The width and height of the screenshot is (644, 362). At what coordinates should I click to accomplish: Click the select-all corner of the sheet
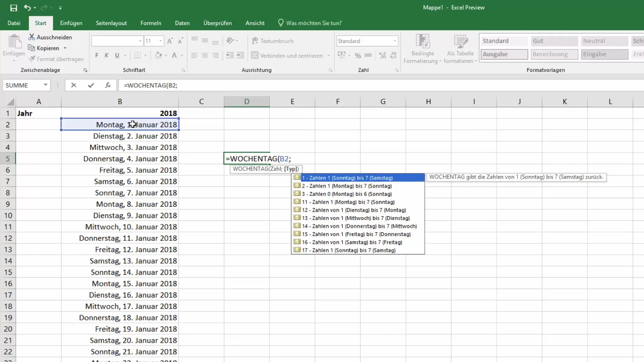pos(8,102)
